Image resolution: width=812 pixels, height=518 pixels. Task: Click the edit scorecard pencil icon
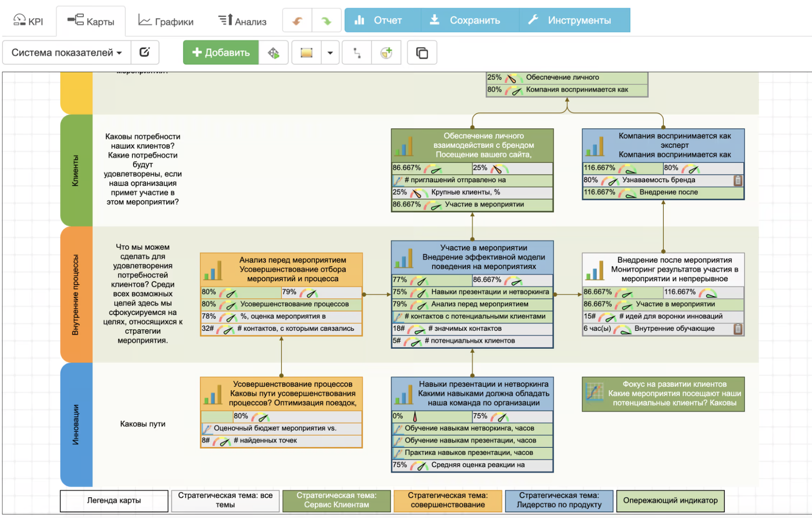pyautogui.click(x=145, y=52)
